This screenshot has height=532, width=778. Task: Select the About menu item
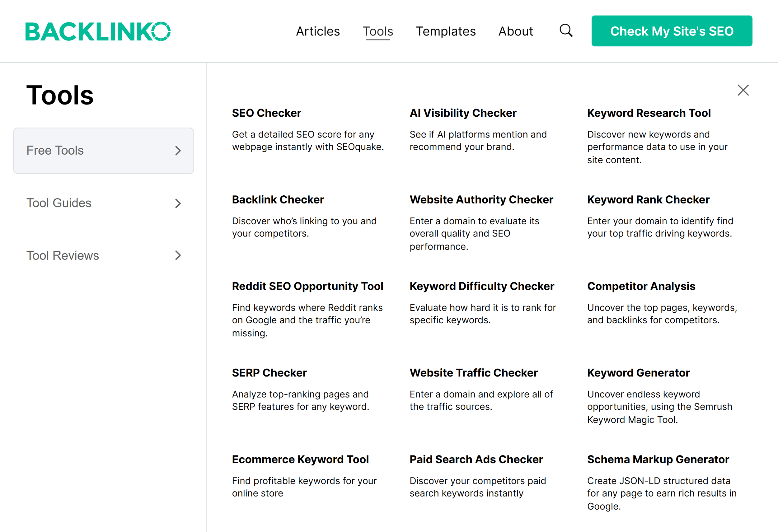point(516,31)
